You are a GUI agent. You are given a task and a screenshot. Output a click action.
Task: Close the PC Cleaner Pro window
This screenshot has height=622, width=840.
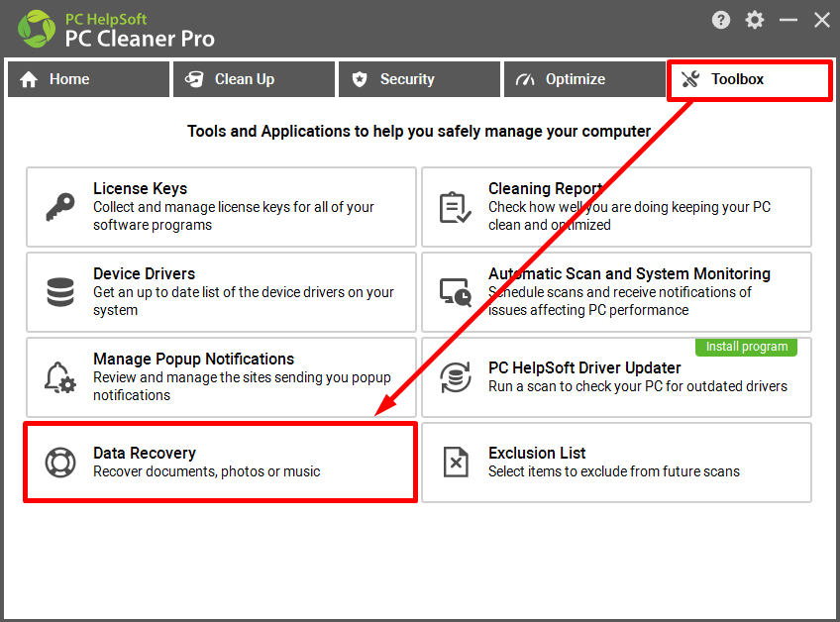click(822, 21)
